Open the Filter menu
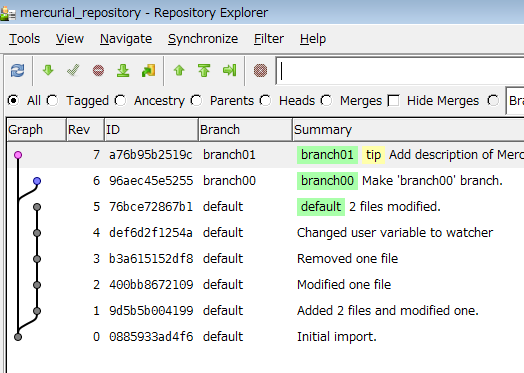Image resolution: width=524 pixels, height=373 pixels. coord(269,39)
